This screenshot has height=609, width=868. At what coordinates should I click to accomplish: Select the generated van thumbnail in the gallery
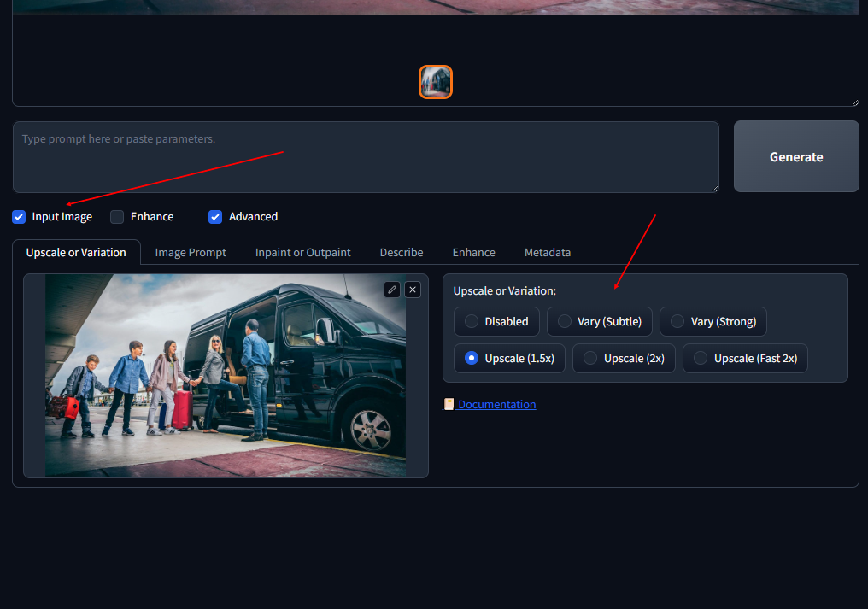coord(436,82)
